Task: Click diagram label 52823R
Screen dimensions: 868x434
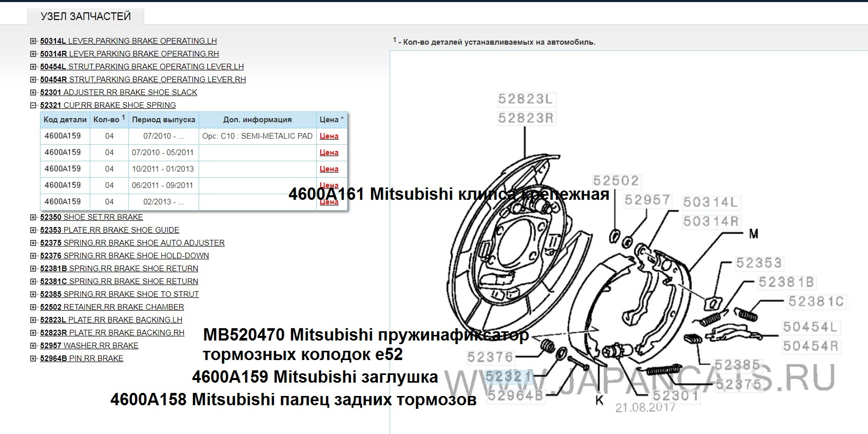Action: (x=526, y=119)
